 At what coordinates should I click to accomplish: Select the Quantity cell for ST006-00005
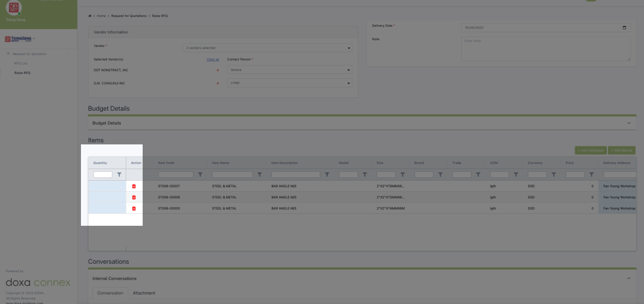click(x=107, y=208)
